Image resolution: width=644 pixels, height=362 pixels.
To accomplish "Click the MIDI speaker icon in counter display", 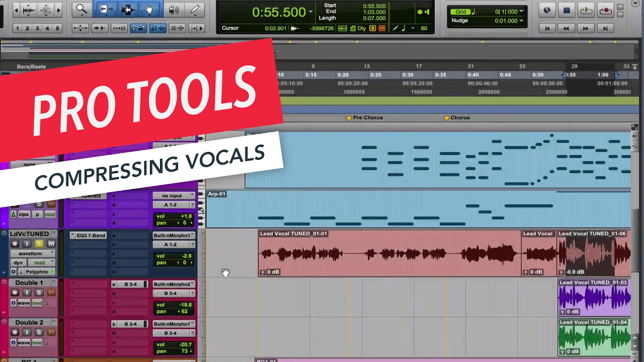I will (427, 12).
